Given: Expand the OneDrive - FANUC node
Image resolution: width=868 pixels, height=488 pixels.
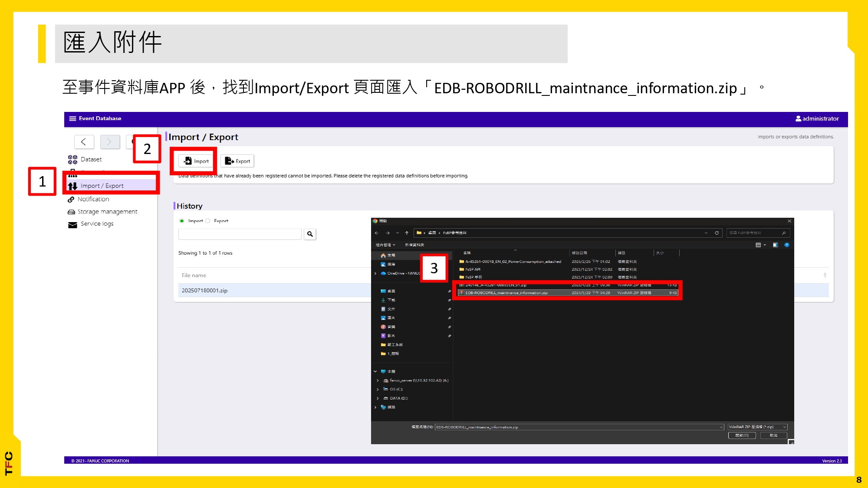Looking at the screenshot, I should (375, 274).
